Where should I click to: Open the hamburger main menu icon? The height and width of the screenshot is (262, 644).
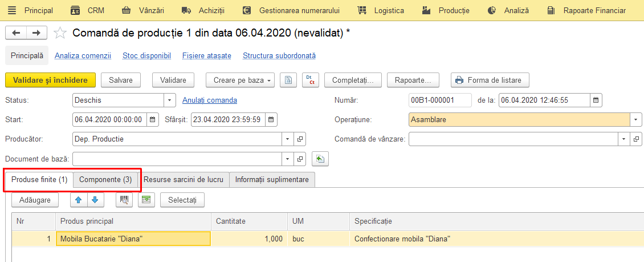13,10
